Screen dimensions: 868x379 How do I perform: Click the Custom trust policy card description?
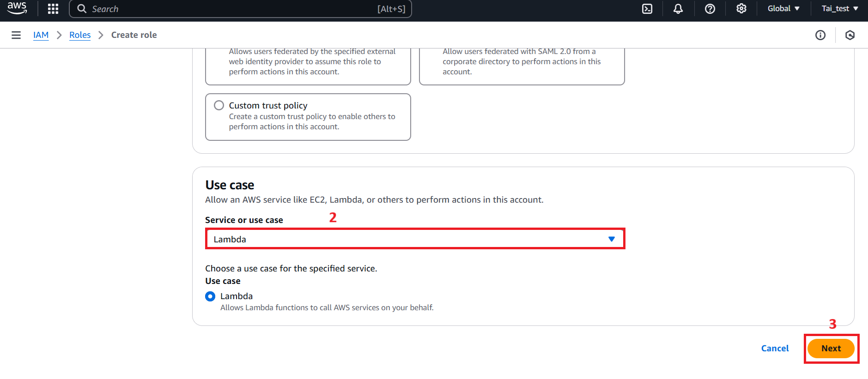pos(312,121)
